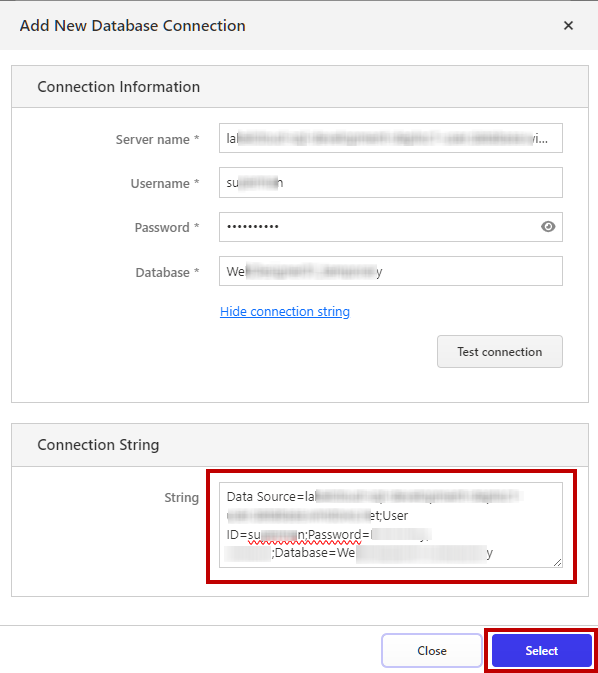Click the Server name input field
Screen dimensions: 598x673
(391, 138)
